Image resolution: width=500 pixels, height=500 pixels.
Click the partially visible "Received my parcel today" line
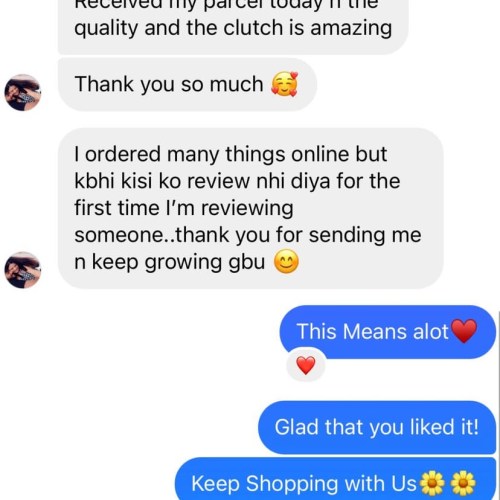[226, 5]
